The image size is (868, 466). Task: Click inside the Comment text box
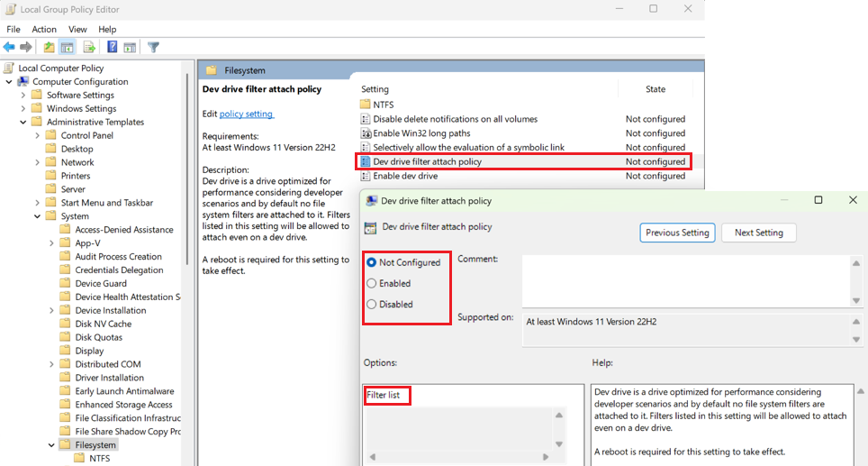click(x=685, y=281)
